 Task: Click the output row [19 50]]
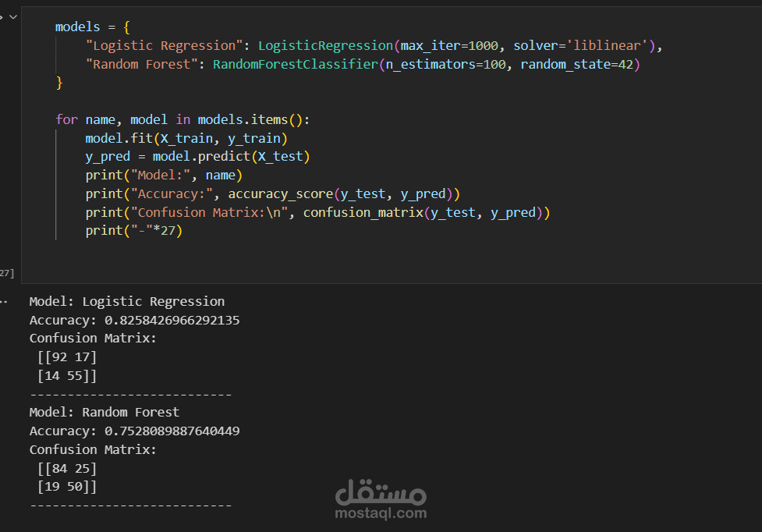pos(67,486)
